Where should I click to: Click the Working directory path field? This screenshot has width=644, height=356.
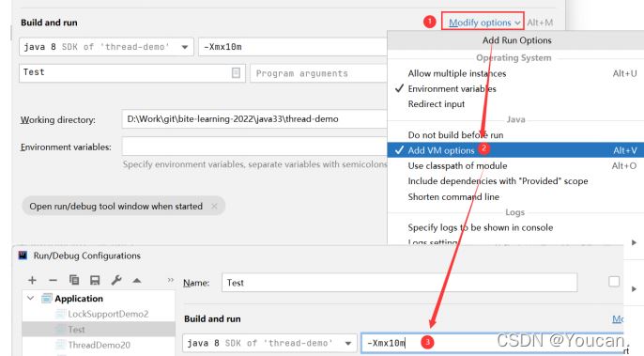click(x=254, y=119)
